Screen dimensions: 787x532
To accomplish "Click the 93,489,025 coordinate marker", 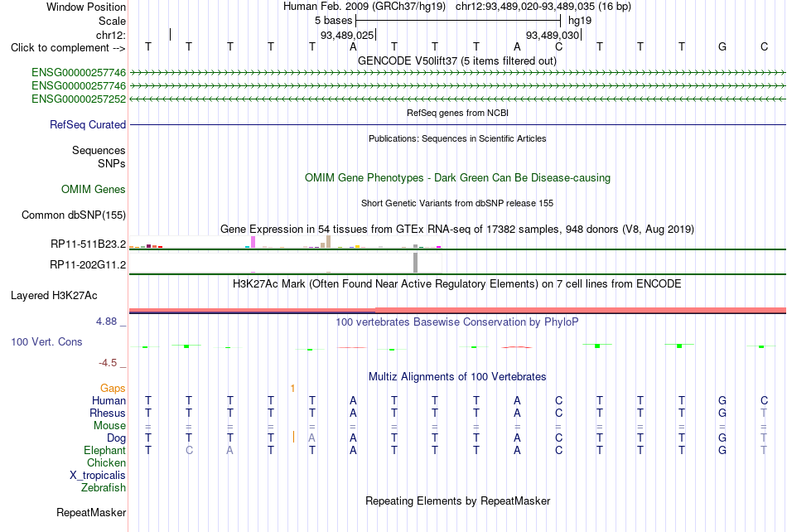I will coord(347,35).
